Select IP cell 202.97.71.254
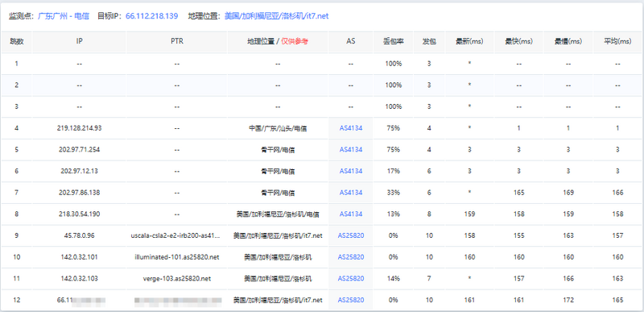The width and height of the screenshot is (644, 312). click(x=79, y=150)
